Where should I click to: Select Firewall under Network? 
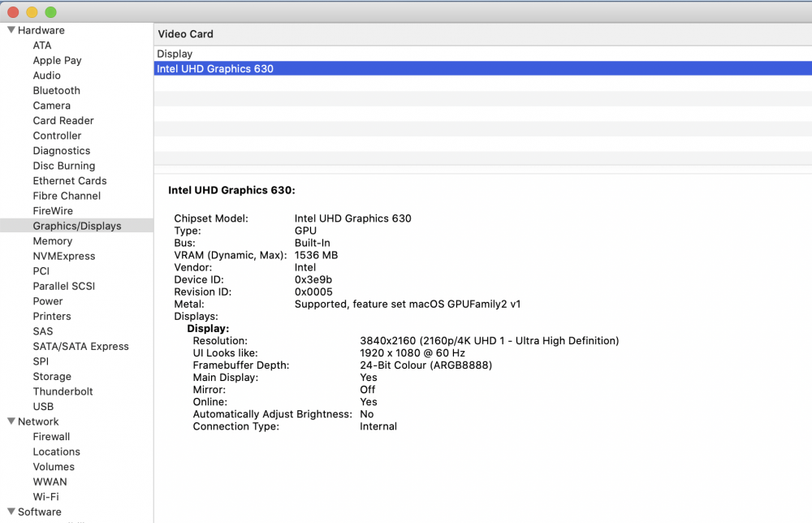point(51,437)
